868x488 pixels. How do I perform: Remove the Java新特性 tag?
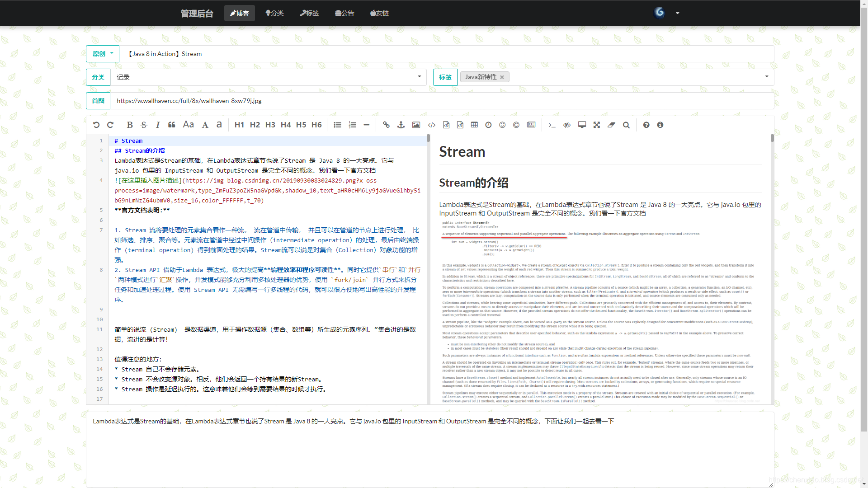tap(502, 77)
